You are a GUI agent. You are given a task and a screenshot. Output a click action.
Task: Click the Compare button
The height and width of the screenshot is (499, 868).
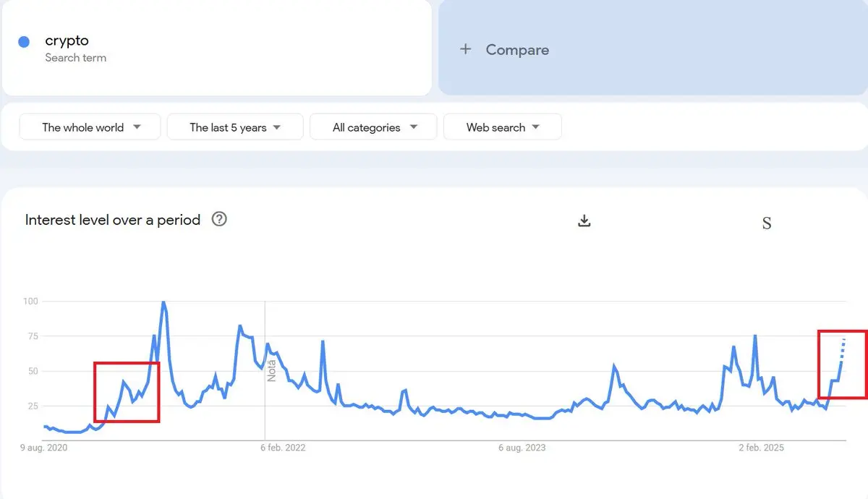[517, 50]
